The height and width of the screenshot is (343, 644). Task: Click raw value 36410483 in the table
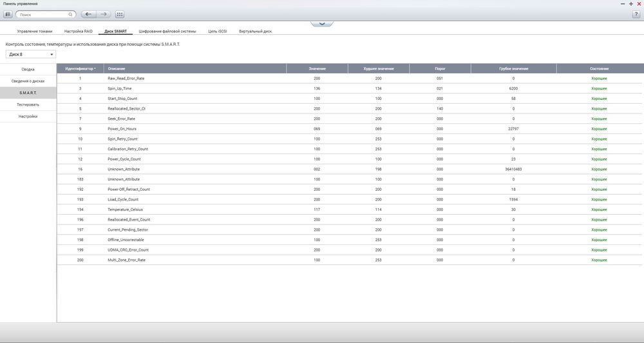513,169
